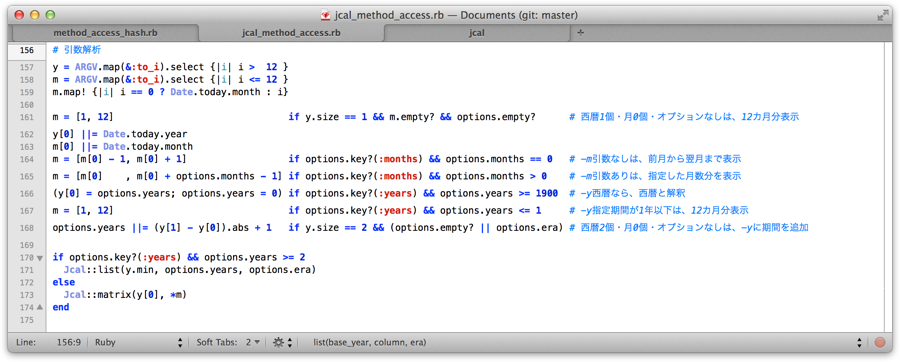Viewport: 900px width, 362px height.
Task: Click the Ruby file icon in the title bar
Action: (x=325, y=14)
